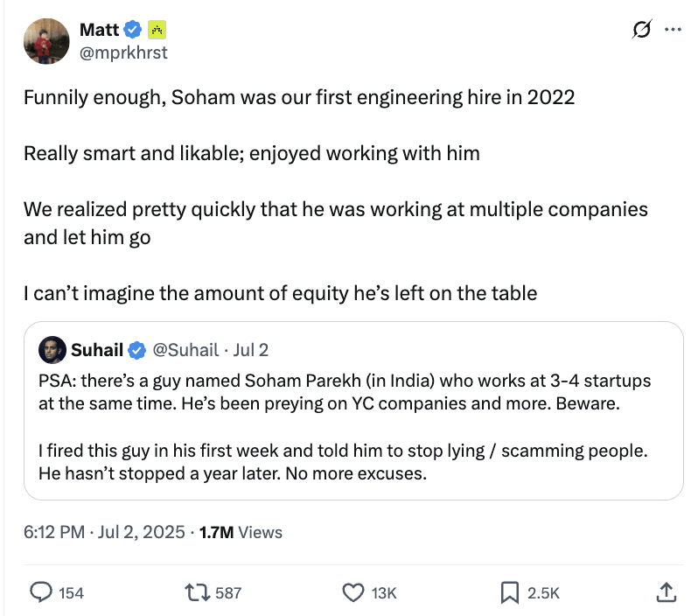Click the yellow affiliate badge beside Matt
Image resolution: width=698 pixels, height=616 pixels.
(157, 30)
